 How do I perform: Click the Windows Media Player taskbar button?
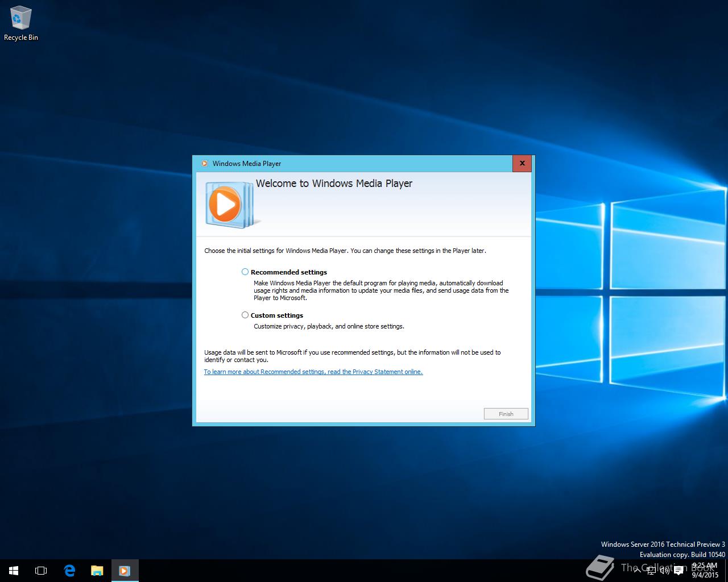tap(125, 571)
